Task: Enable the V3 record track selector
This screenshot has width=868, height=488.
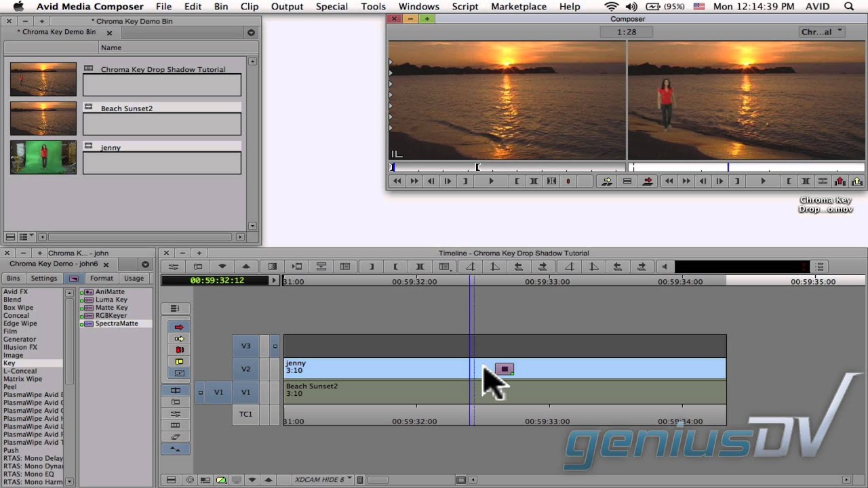Action: [245, 346]
